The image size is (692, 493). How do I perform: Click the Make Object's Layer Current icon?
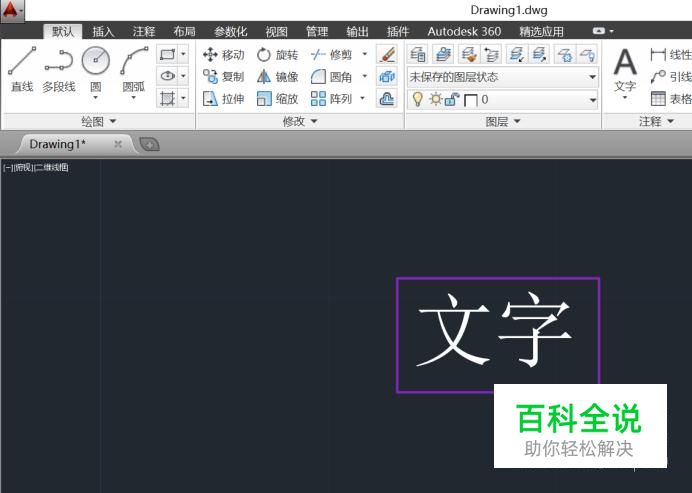click(x=443, y=55)
